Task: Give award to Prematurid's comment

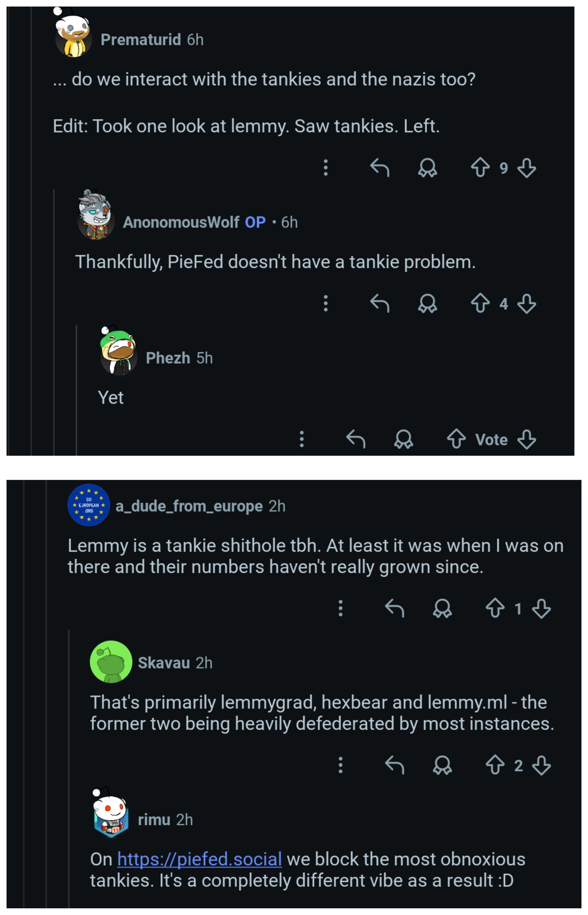Action: pos(427,168)
